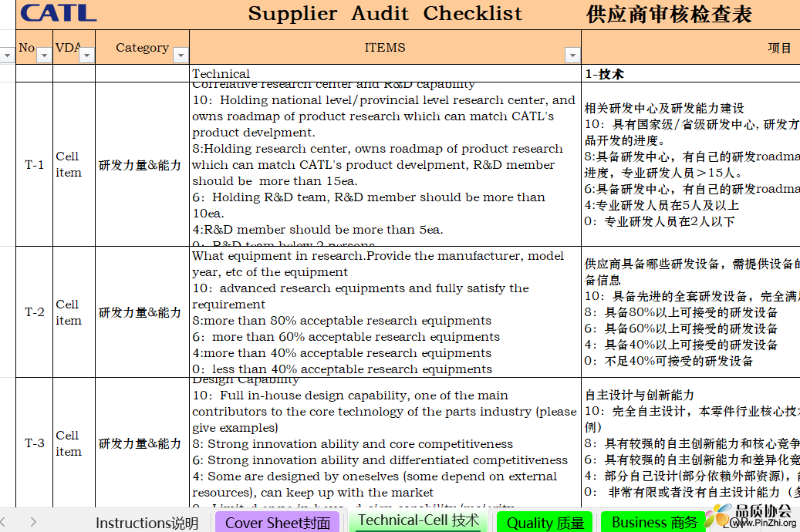Viewport: 800px width, 532px height.
Task: Select the 研发力量&能力 cell in row T-3
Action: coord(142,443)
